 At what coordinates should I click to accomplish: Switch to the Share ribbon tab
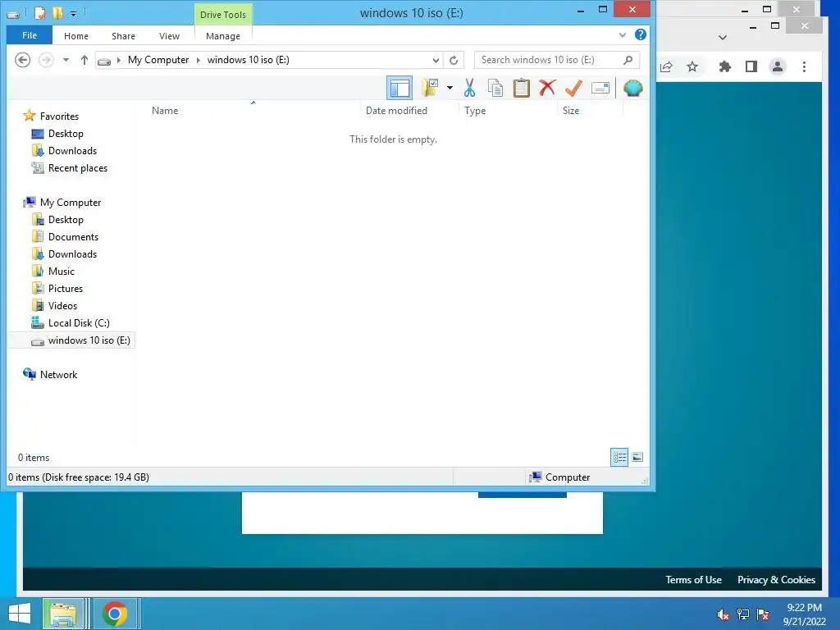click(x=123, y=36)
